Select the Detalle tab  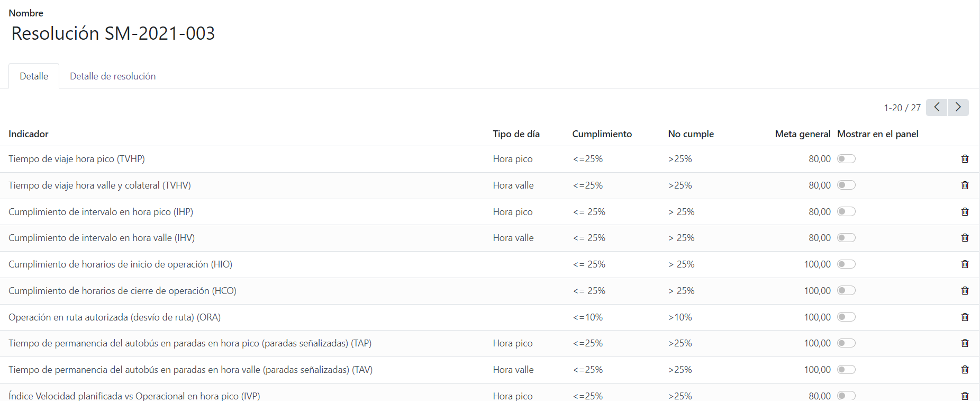point(34,76)
